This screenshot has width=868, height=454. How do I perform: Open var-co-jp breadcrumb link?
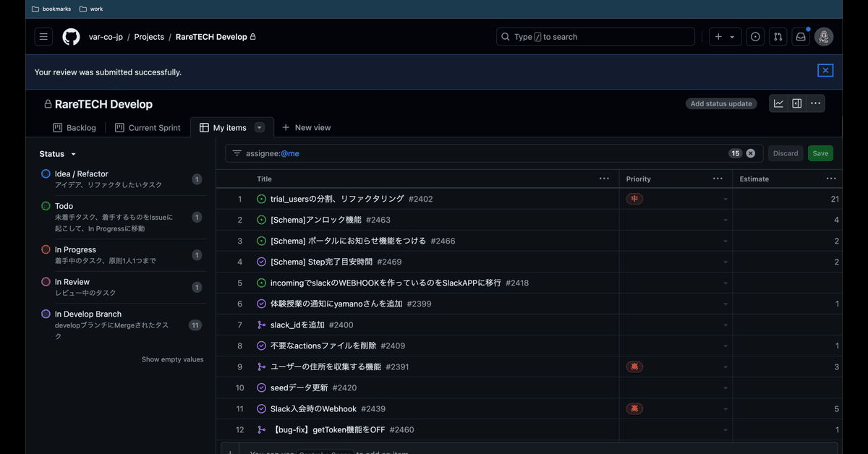click(x=106, y=37)
